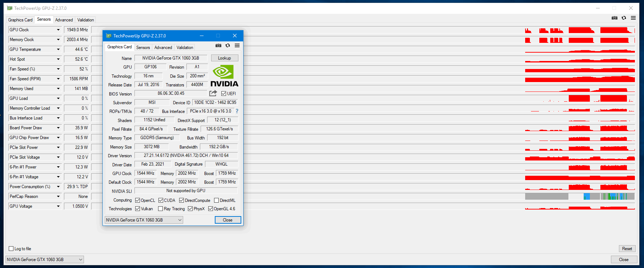Click the GPU Temperature value 44.6 °C

(77, 49)
